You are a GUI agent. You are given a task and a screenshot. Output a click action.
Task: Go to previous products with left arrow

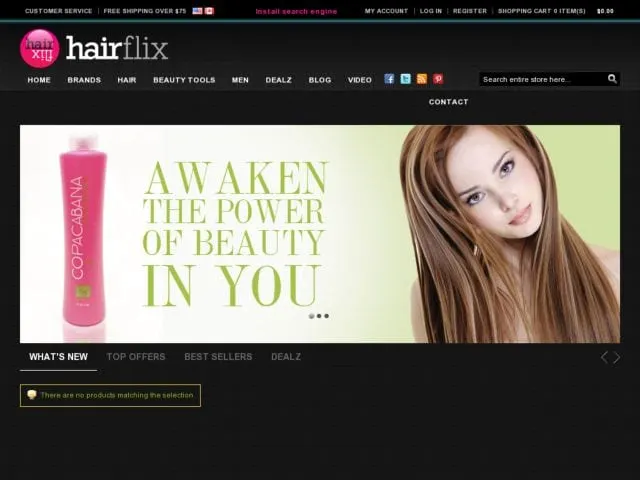[604, 358]
